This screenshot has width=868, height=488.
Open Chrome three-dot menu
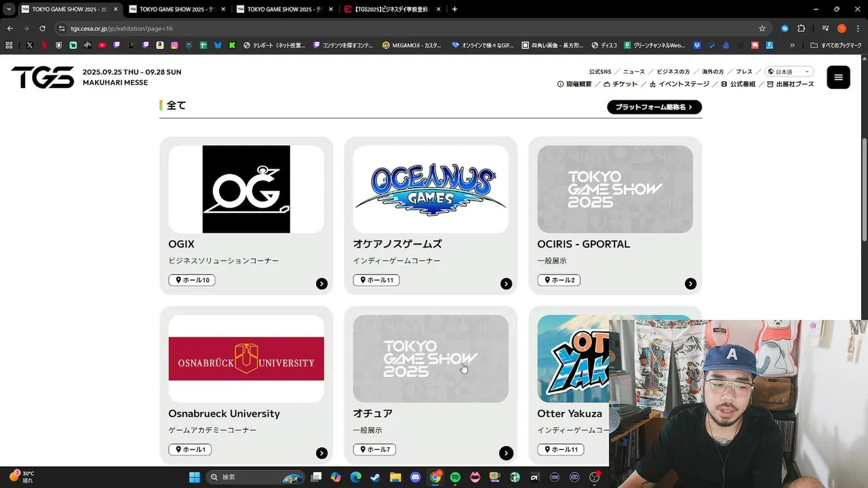coord(858,28)
